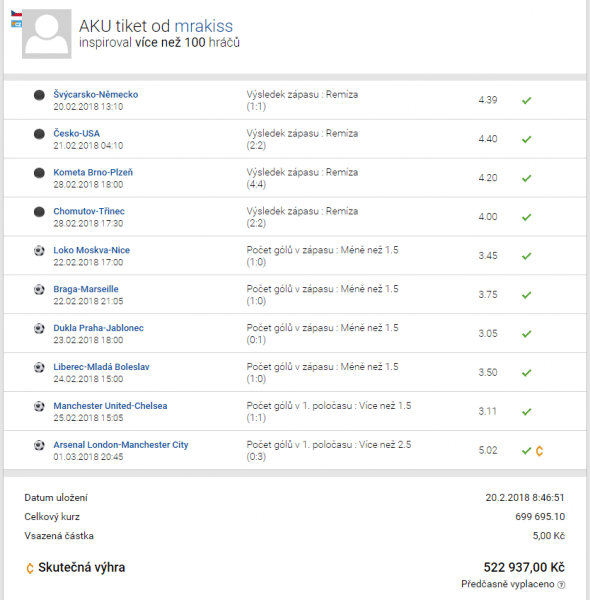The height and width of the screenshot is (600, 590).
Task: Click the puck icon next to Chomutov-Třinec
Action: click(x=39, y=212)
